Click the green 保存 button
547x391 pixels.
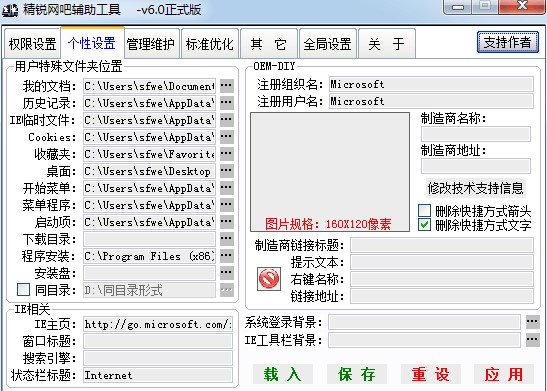pyautogui.click(x=357, y=374)
